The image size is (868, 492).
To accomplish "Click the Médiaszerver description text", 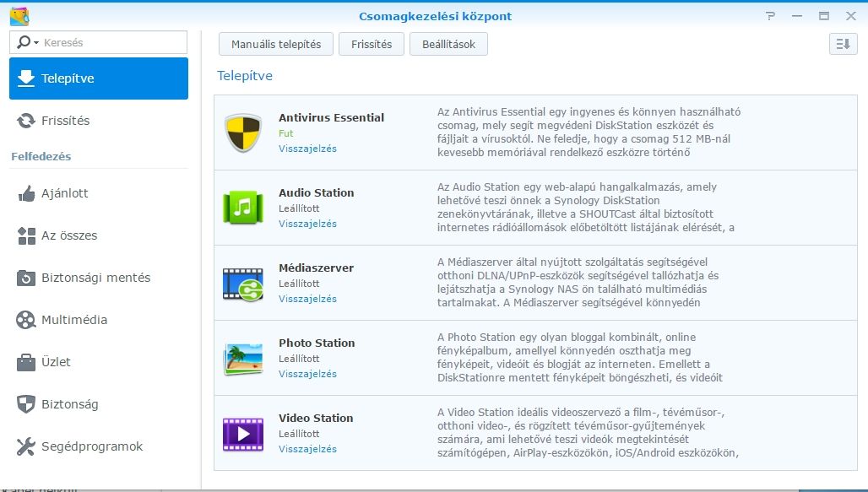I will pyautogui.click(x=578, y=282).
